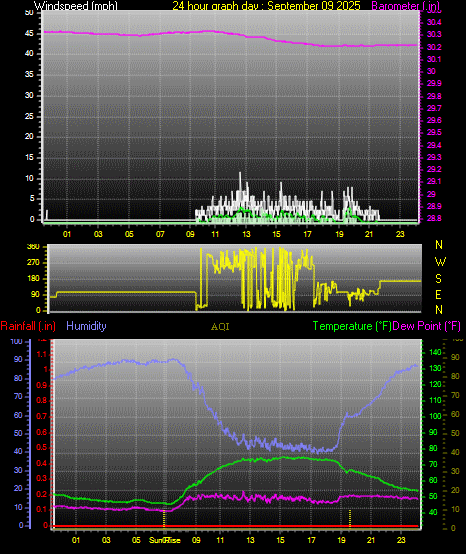
Task: Click the SunRise marker label
Action: point(165,540)
